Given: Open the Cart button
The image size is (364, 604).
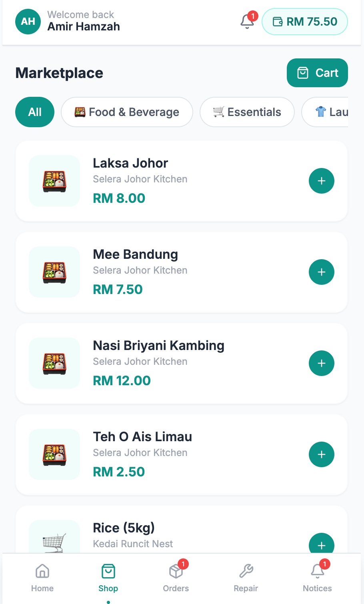Looking at the screenshot, I should [317, 73].
